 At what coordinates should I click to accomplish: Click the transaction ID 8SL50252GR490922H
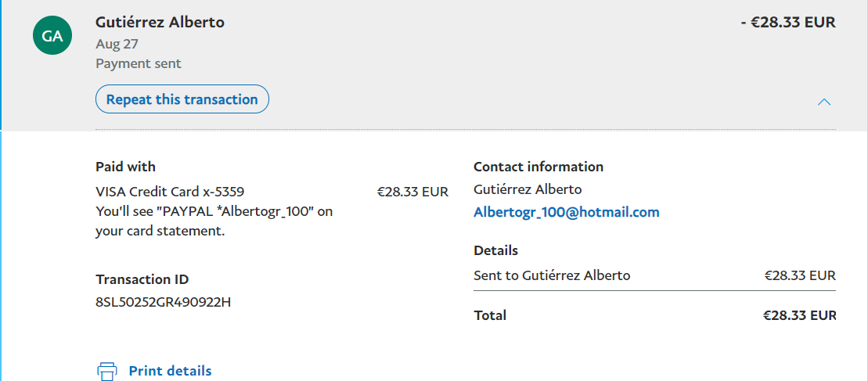click(x=163, y=302)
